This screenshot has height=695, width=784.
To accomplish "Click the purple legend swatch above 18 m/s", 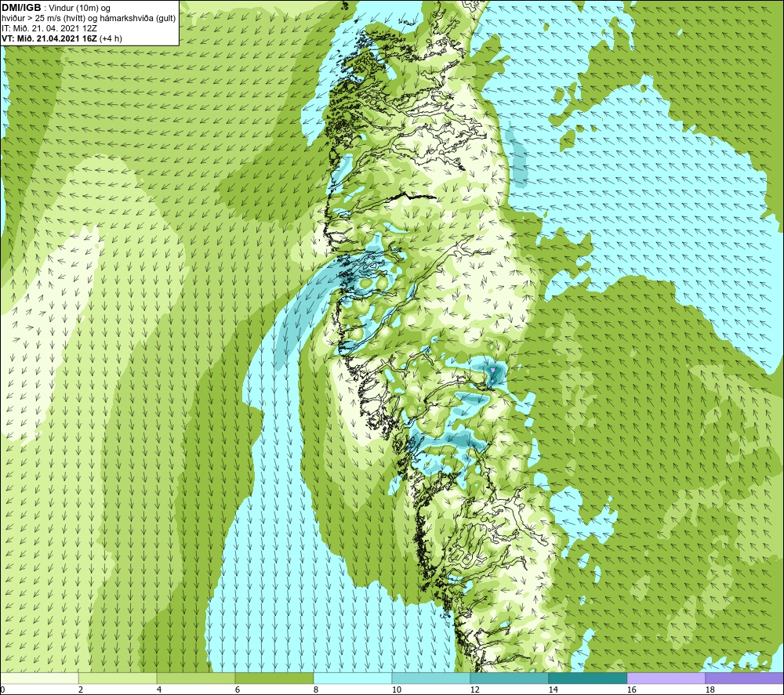I will 744,678.
